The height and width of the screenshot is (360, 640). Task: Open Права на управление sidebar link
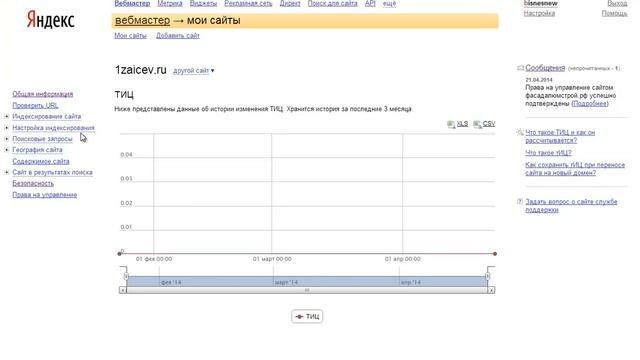coord(44,195)
